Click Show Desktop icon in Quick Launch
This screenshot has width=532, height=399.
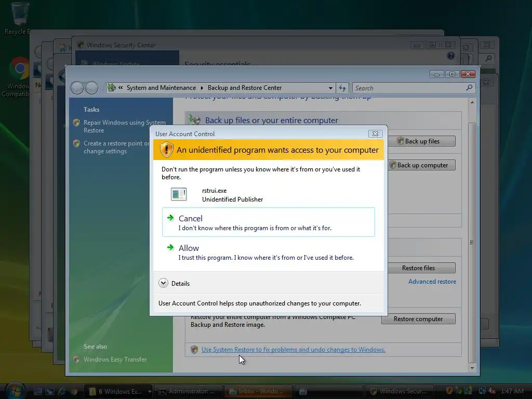point(37,392)
